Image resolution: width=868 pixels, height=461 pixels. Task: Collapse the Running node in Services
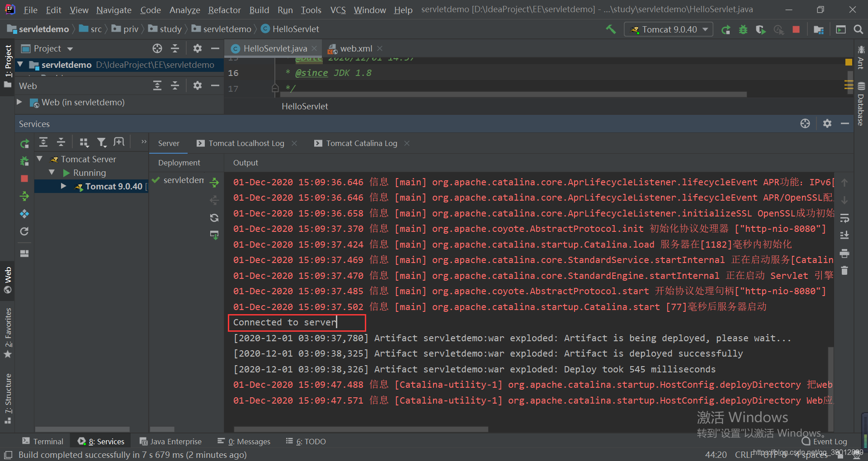[x=52, y=173]
